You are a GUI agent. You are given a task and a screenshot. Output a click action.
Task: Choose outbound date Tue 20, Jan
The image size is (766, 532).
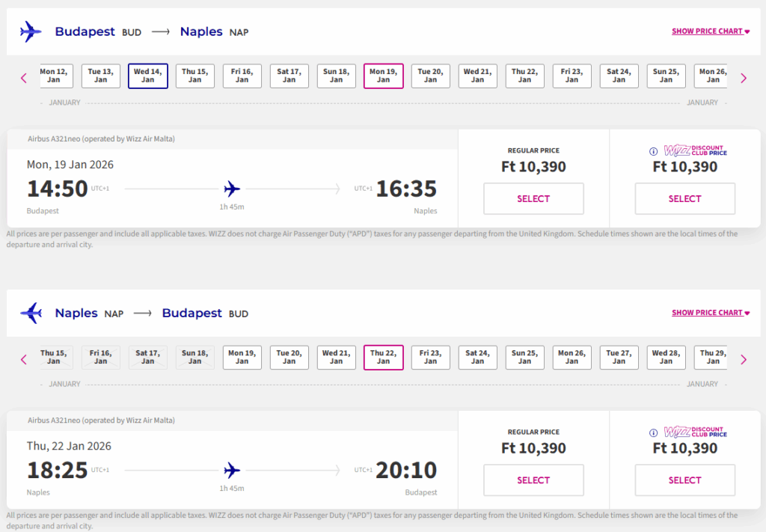pos(431,76)
